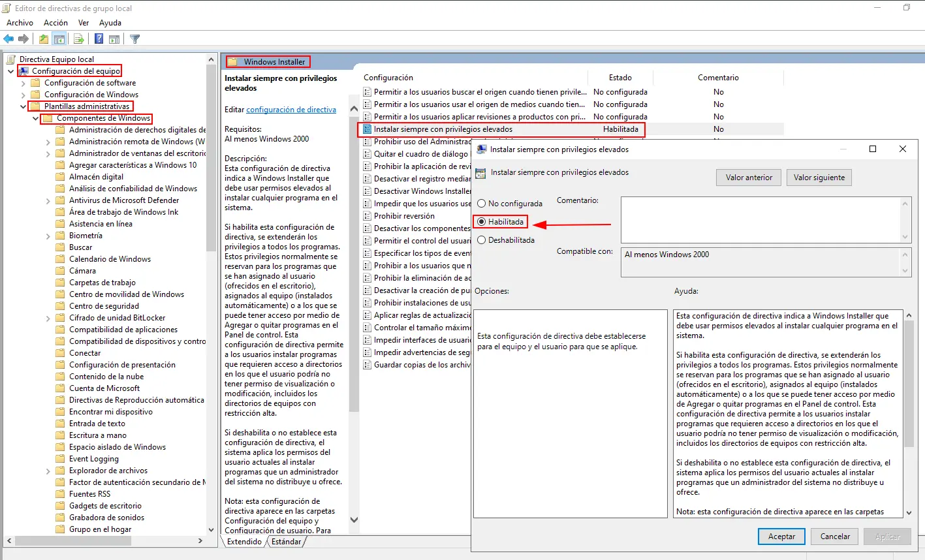Image resolution: width=925 pixels, height=560 pixels.
Task: Switch to the 'Estándar' tab
Action: [286, 542]
